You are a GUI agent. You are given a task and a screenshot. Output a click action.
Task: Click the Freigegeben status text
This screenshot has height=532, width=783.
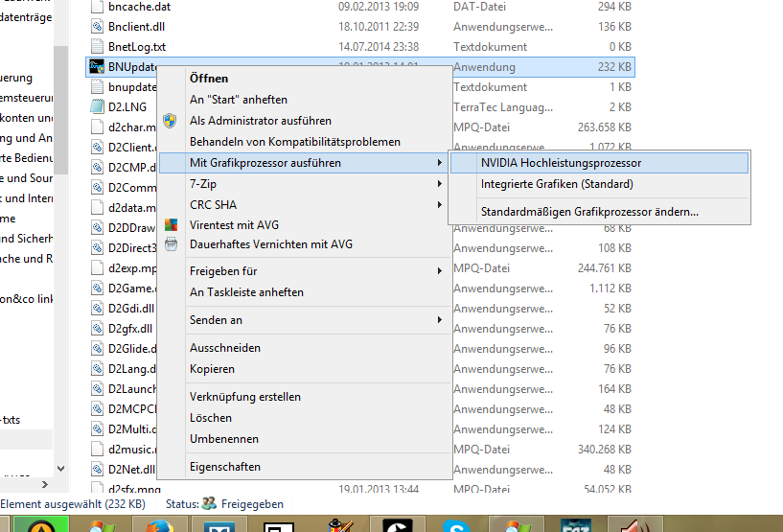(252, 504)
